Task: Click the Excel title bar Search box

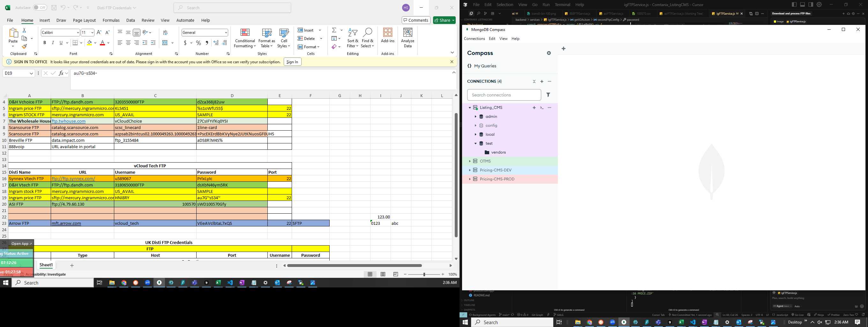Action: click(x=232, y=8)
